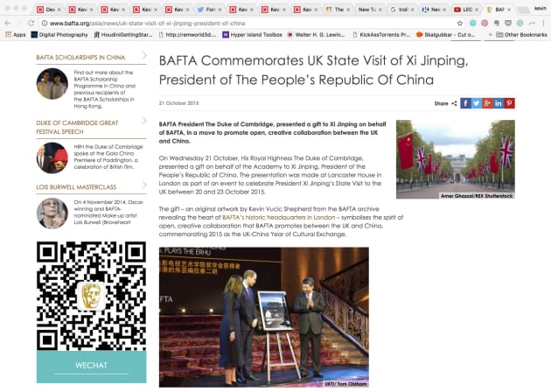This screenshot has height=392, width=551.
Task: Open the Hyper Island Toolbox bookmark
Action: pos(252,35)
